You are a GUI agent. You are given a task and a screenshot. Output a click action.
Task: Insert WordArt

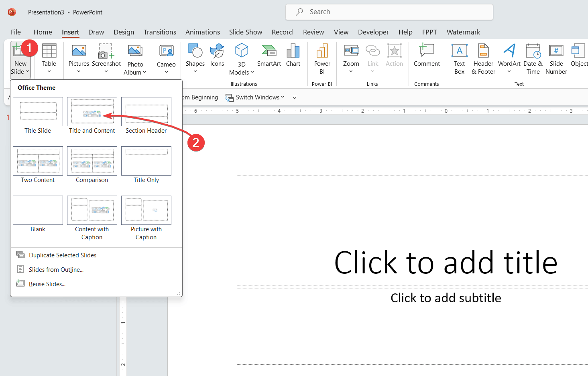(509, 59)
